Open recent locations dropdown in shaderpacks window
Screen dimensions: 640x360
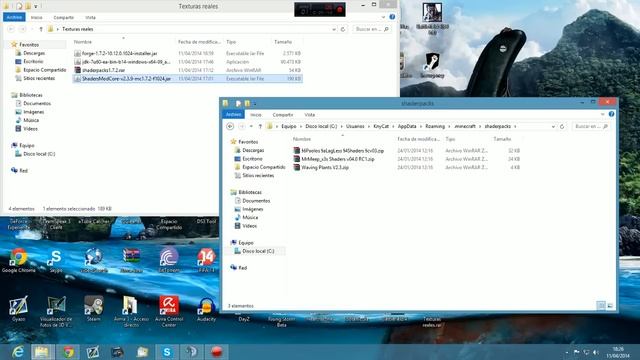click(x=251, y=127)
